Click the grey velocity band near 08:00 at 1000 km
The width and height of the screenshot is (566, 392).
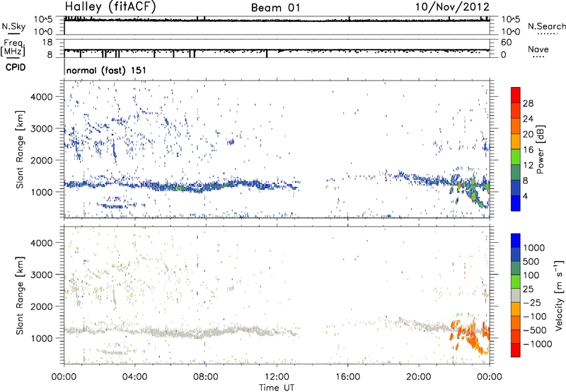coord(206,333)
